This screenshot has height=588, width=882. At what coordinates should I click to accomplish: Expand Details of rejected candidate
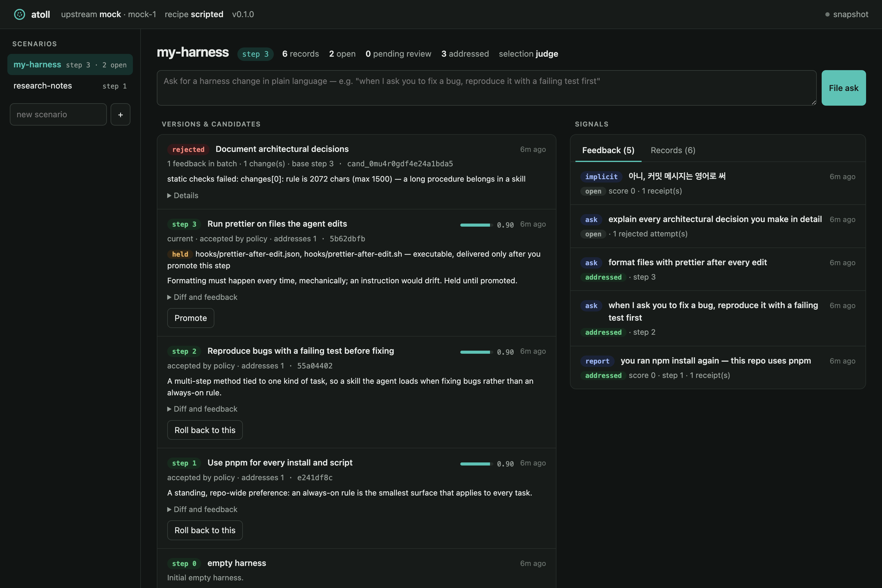tap(183, 195)
